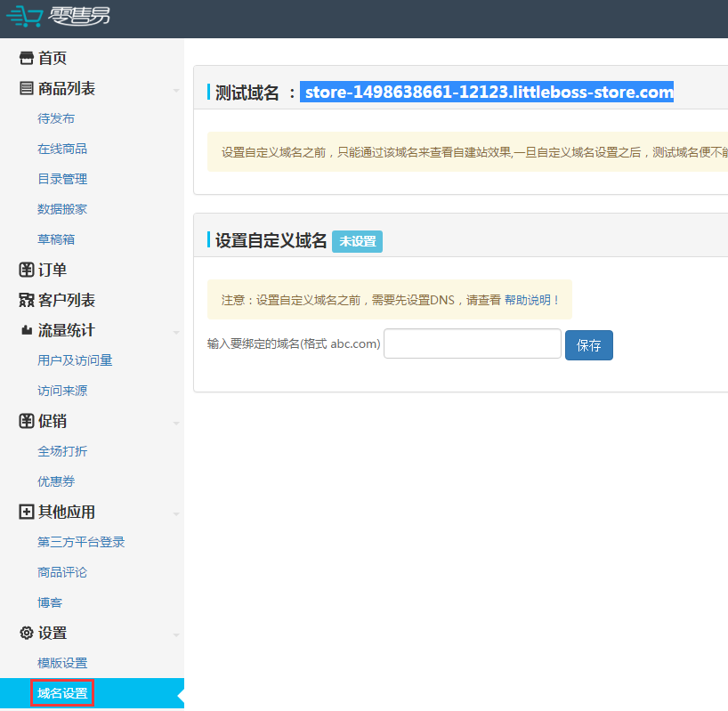
Task: Click the 其他应用 plus icon
Action: tap(27, 512)
